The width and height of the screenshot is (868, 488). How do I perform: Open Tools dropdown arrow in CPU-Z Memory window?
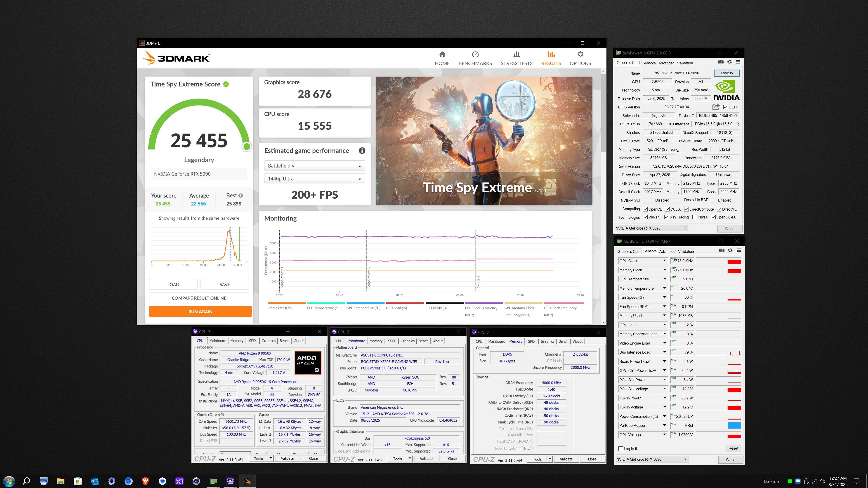tap(550, 459)
